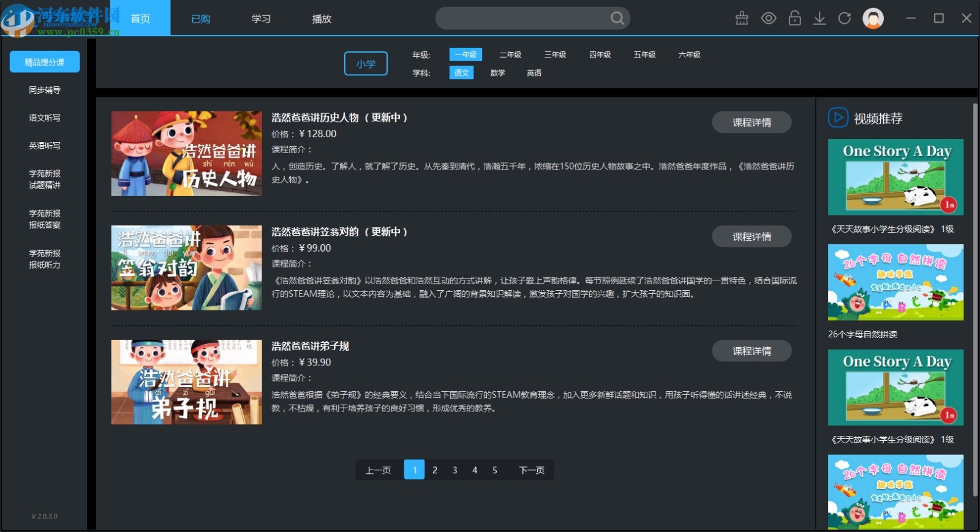Play bottom 26个字母自然拼读 video thumbnail

(x=895, y=492)
